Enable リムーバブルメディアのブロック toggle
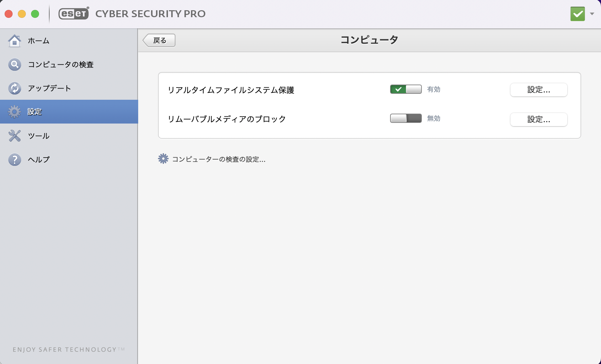601x364 pixels. (x=406, y=118)
